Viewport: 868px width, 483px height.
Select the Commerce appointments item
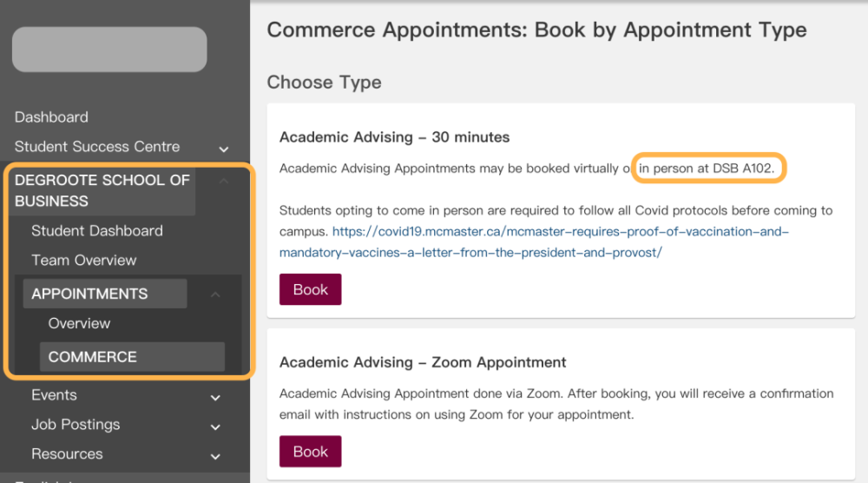point(93,357)
